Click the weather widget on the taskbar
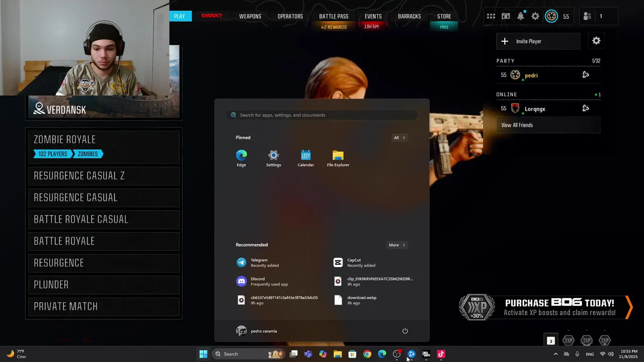 tap(16, 354)
